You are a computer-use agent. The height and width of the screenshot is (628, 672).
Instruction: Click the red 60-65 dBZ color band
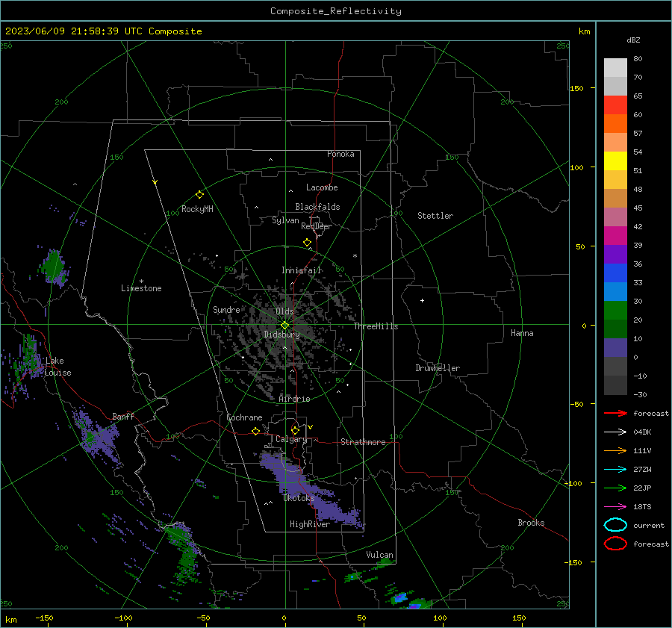tap(615, 105)
